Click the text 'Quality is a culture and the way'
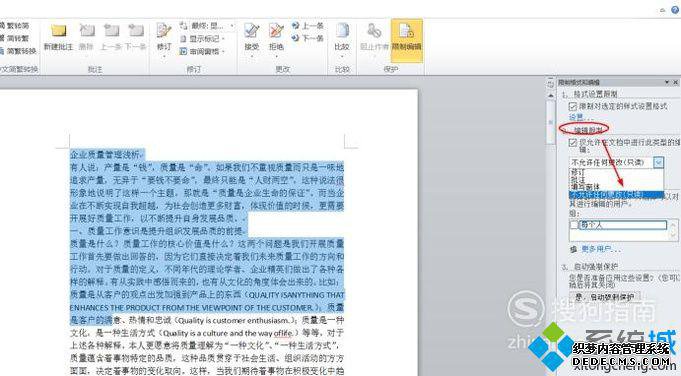The image size is (681, 376). click(x=218, y=333)
